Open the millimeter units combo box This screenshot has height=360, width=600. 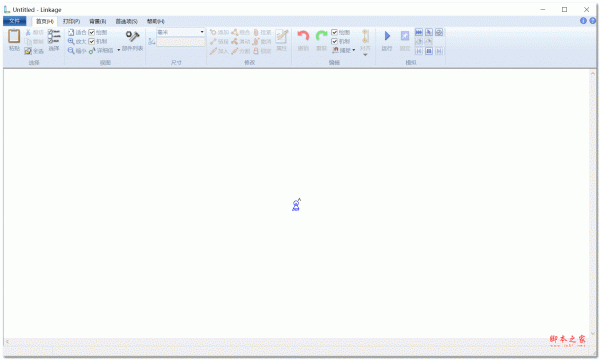181,32
